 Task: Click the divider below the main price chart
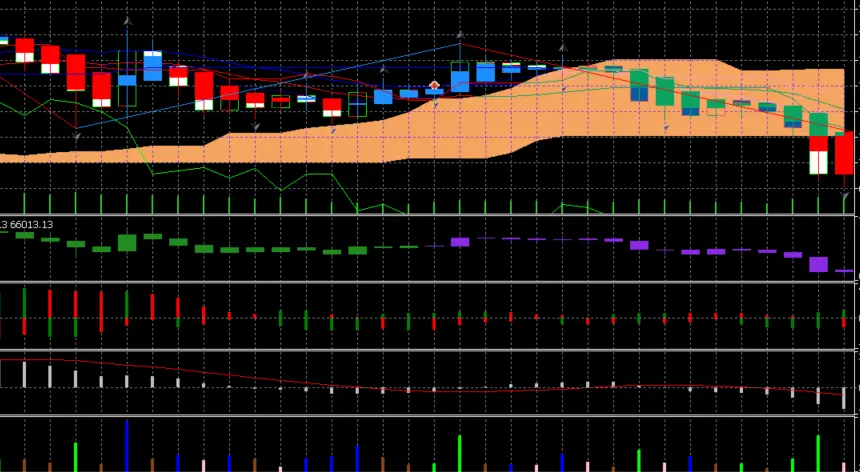pyautogui.click(x=430, y=214)
